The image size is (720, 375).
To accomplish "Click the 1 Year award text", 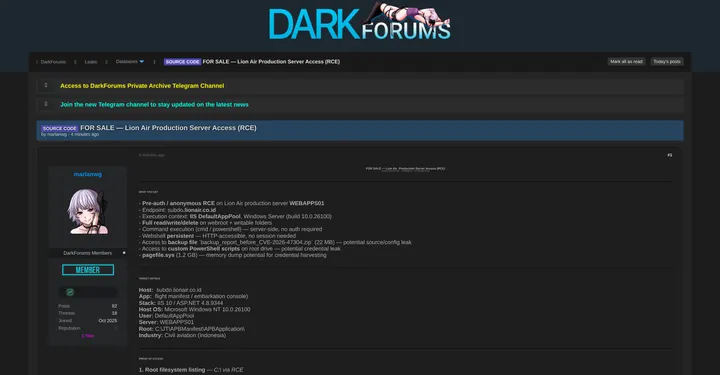I will (x=88, y=336).
